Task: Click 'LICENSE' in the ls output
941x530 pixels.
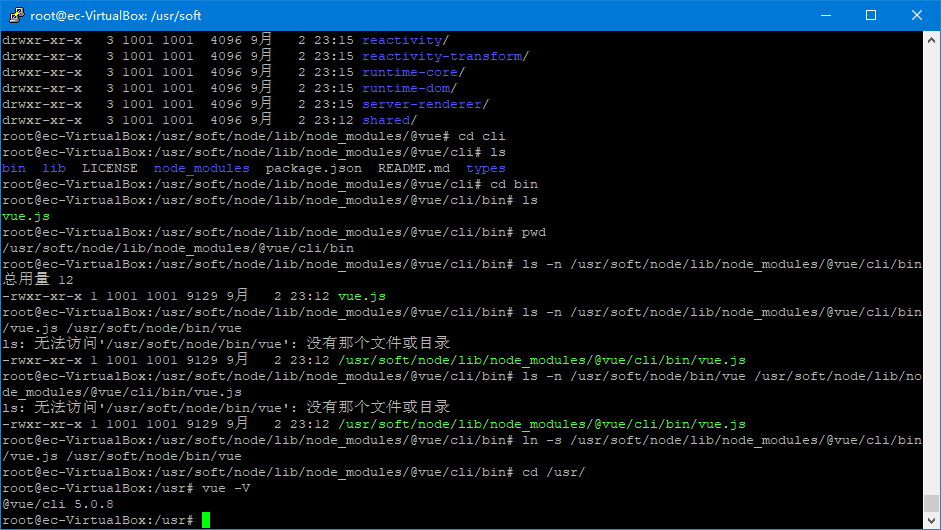Action: (110, 168)
